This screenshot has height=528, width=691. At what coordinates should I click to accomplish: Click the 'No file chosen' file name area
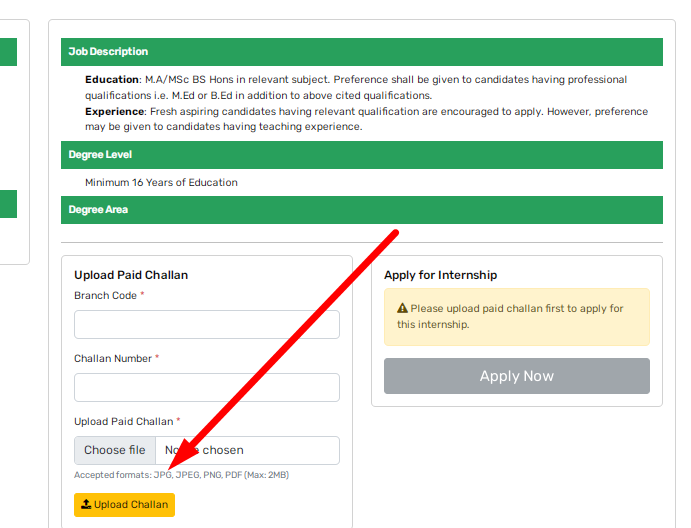coord(250,451)
